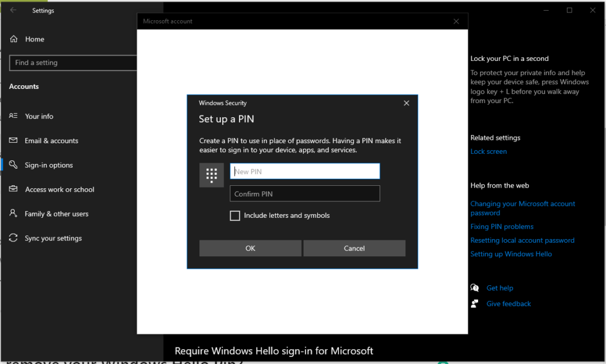Image resolution: width=606 pixels, height=364 pixels.
Task: Click the numeric keypad PIN icon
Action: [211, 175]
